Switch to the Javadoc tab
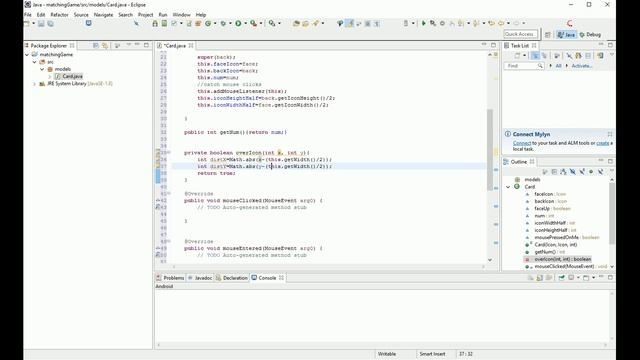This screenshot has height=360, width=640. click(x=200, y=278)
